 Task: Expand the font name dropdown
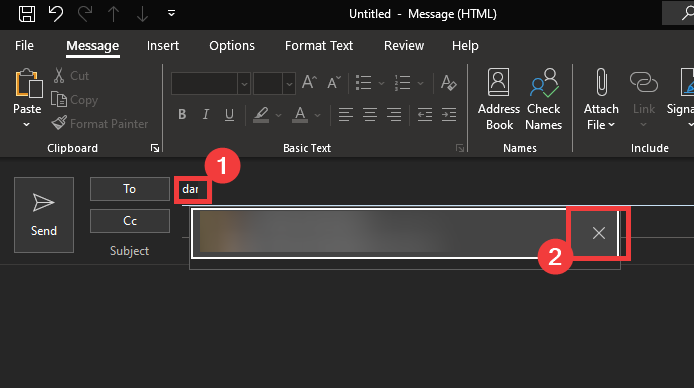click(244, 83)
